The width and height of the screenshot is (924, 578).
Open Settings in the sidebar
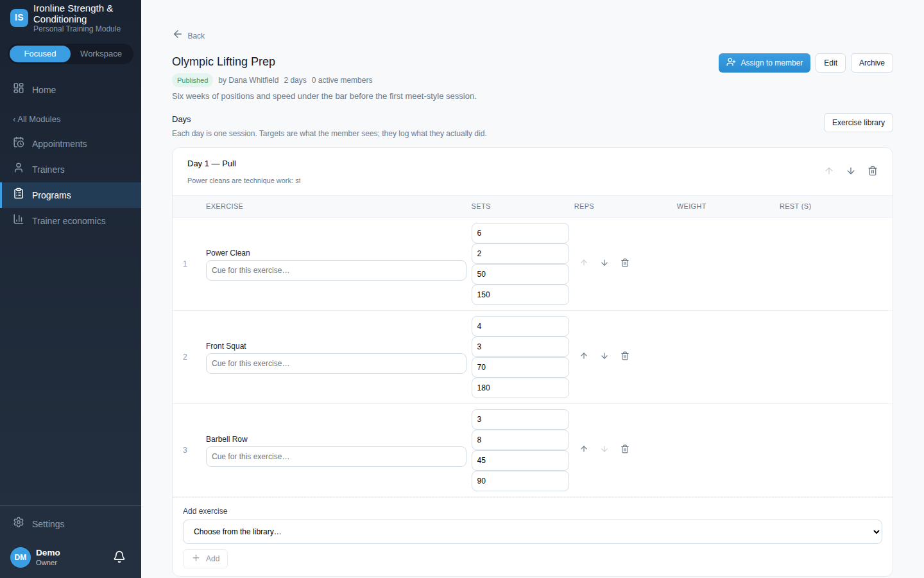[71, 524]
